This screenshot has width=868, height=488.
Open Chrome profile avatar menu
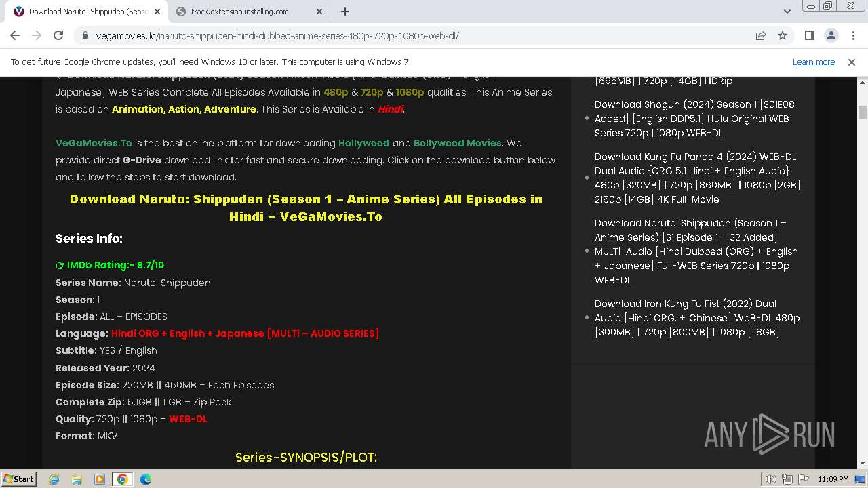[x=831, y=35]
